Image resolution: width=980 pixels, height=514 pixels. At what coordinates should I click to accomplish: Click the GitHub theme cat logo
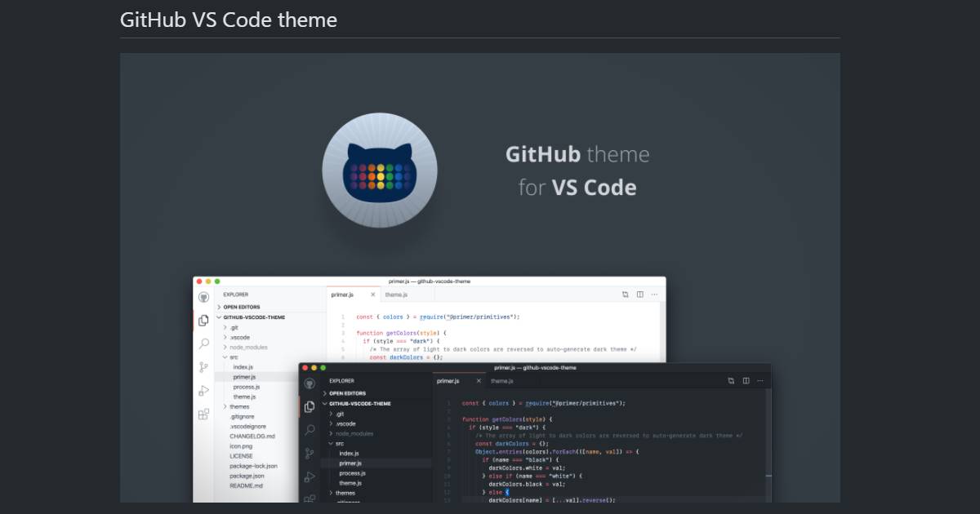tap(380, 170)
